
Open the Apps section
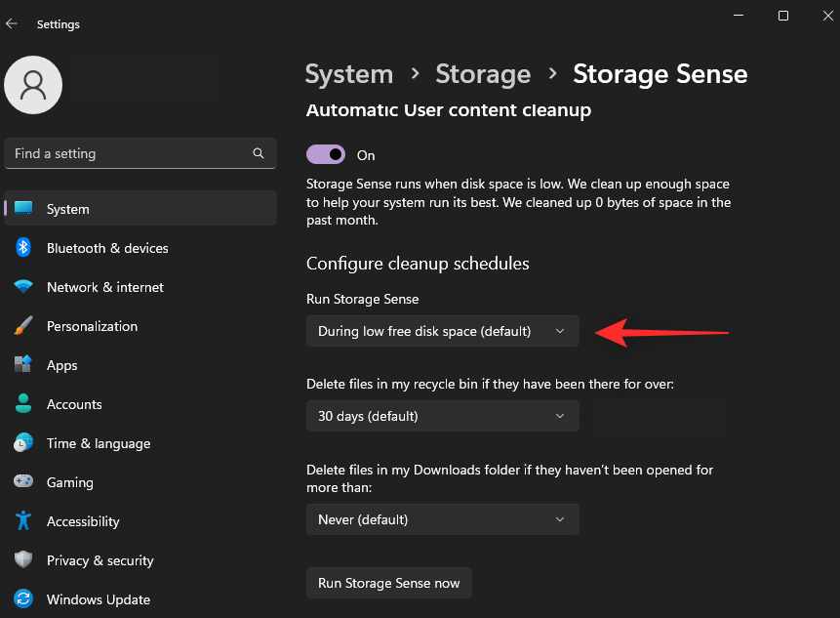coord(62,365)
